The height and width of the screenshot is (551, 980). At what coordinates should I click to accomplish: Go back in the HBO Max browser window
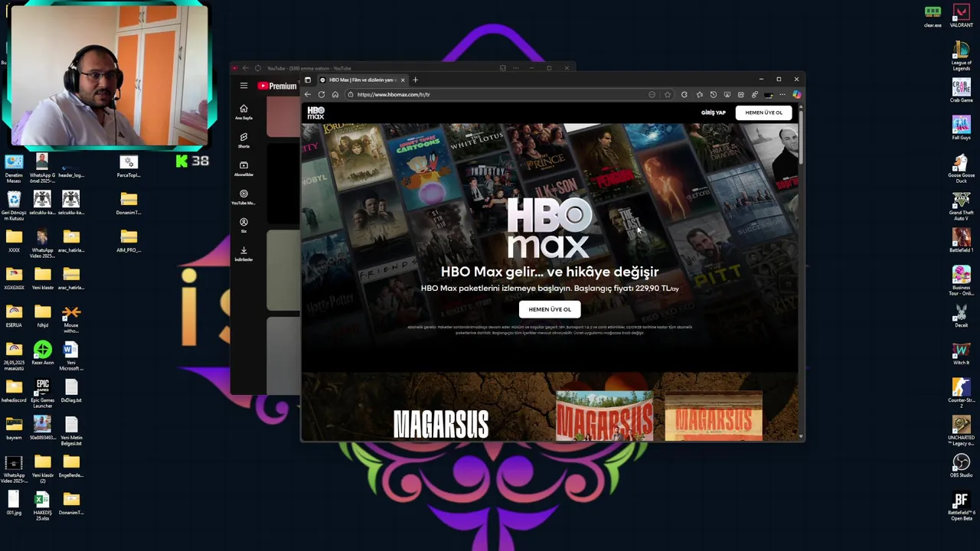(x=308, y=95)
